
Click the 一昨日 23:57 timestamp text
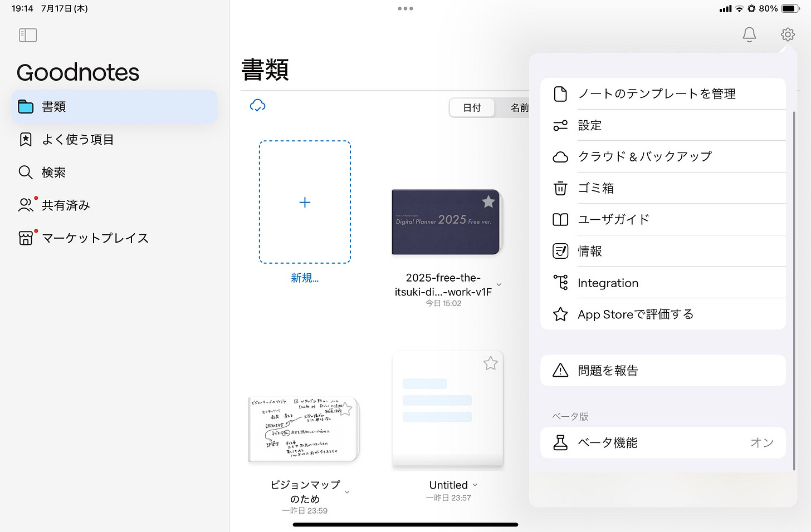tap(448, 497)
